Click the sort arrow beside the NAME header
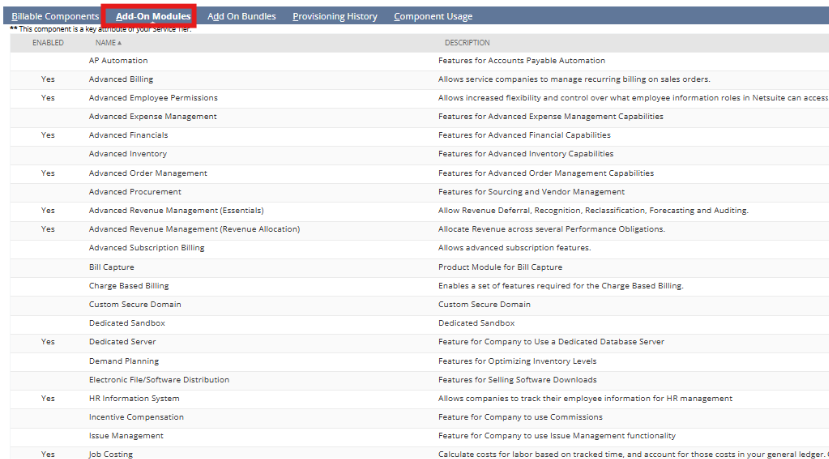The width and height of the screenshot is (829, 459). point(120,43)
